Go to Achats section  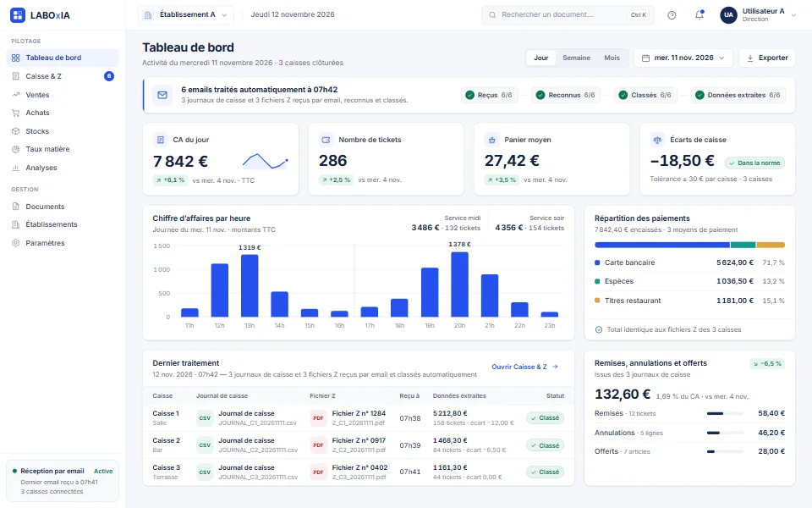(63, 113)
